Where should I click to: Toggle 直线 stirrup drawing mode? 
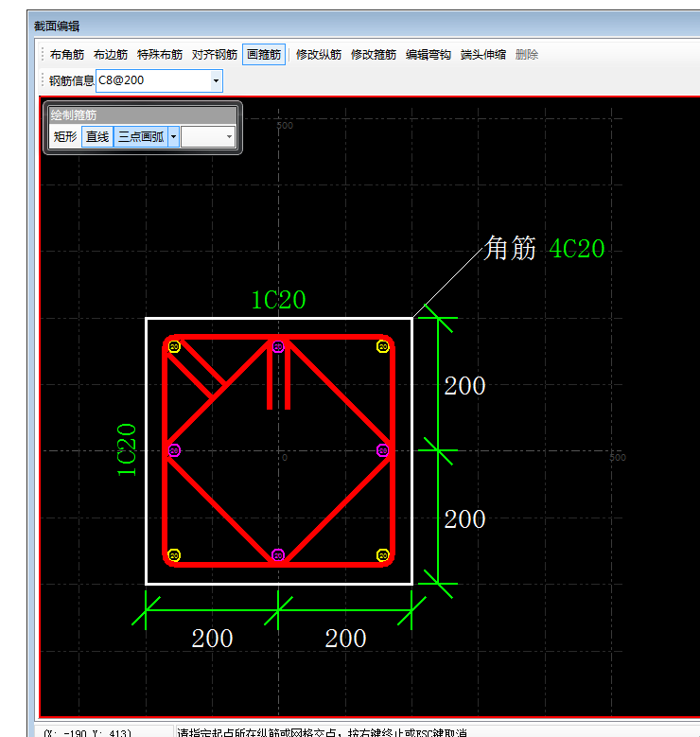pos(97,137)
